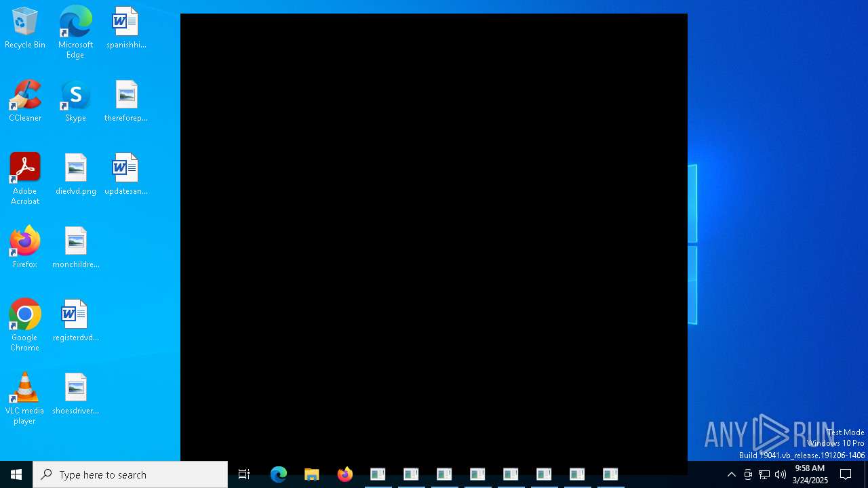Image resolution: width=868 pixels, height=488 pixels.
Task: Select the shoesdriver... image file
Action: tap(75, 394)
